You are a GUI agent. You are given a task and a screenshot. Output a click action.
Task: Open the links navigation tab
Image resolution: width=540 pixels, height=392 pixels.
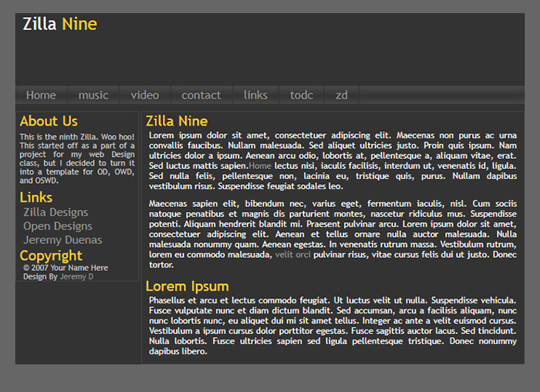coord(255,95)
